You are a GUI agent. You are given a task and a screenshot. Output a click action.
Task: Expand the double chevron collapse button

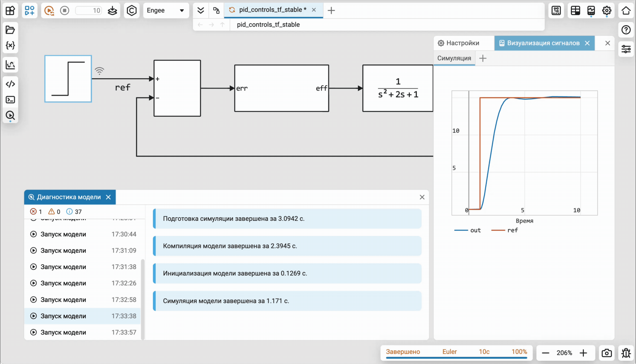(200, 11)
